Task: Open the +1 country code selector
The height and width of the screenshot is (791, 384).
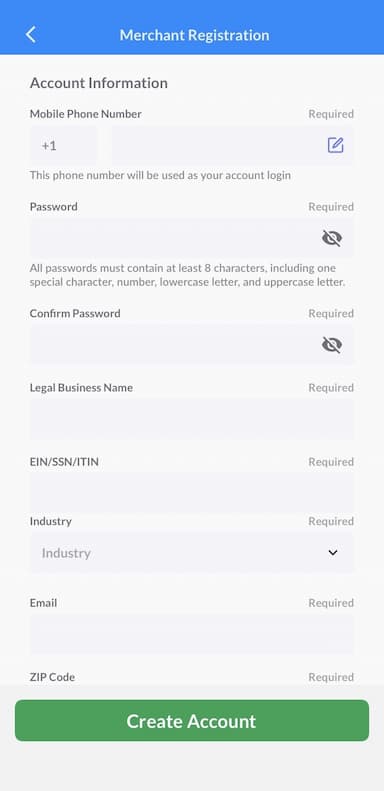Action: 64,146
